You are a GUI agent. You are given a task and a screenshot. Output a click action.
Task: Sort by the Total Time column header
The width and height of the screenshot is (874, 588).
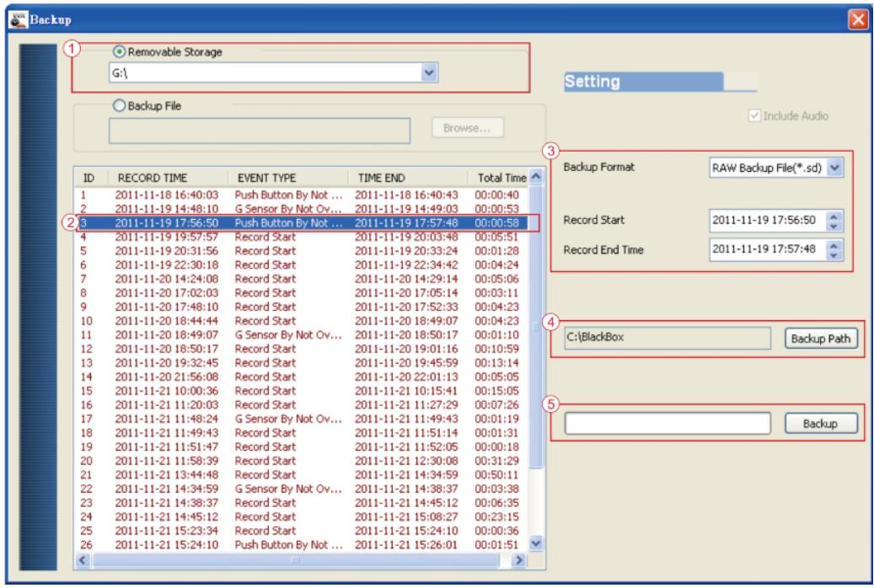click(499, 178)
